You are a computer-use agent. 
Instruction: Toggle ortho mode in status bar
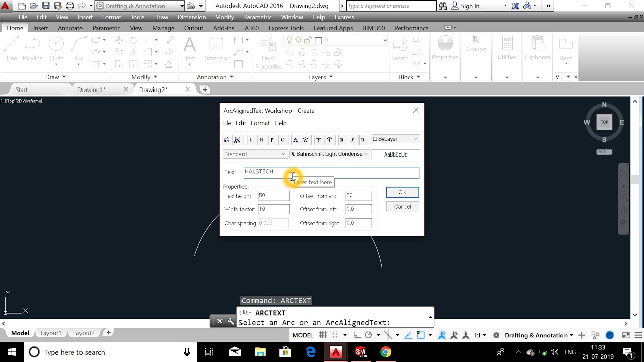(x=357, y=335)
